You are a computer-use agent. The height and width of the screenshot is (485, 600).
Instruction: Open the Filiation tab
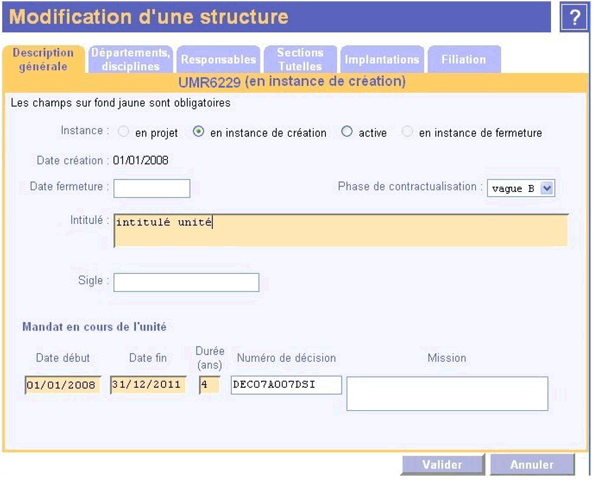coord(464,59)
